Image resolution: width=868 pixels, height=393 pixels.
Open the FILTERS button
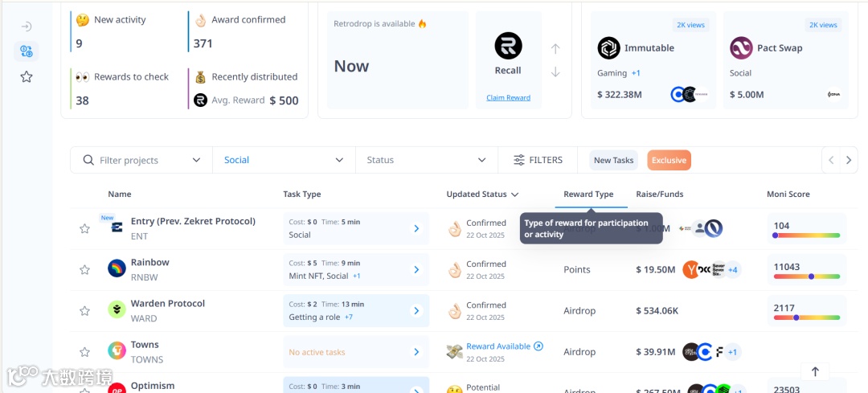[x=538, y=160]
